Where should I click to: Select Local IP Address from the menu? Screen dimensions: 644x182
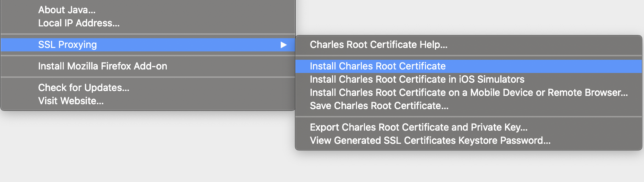(79, 23)
